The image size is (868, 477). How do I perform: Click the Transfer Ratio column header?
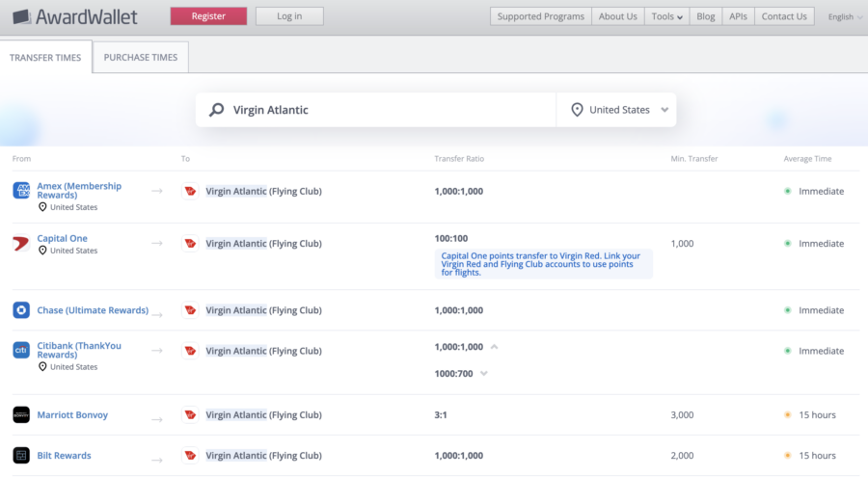coord(459,159)
